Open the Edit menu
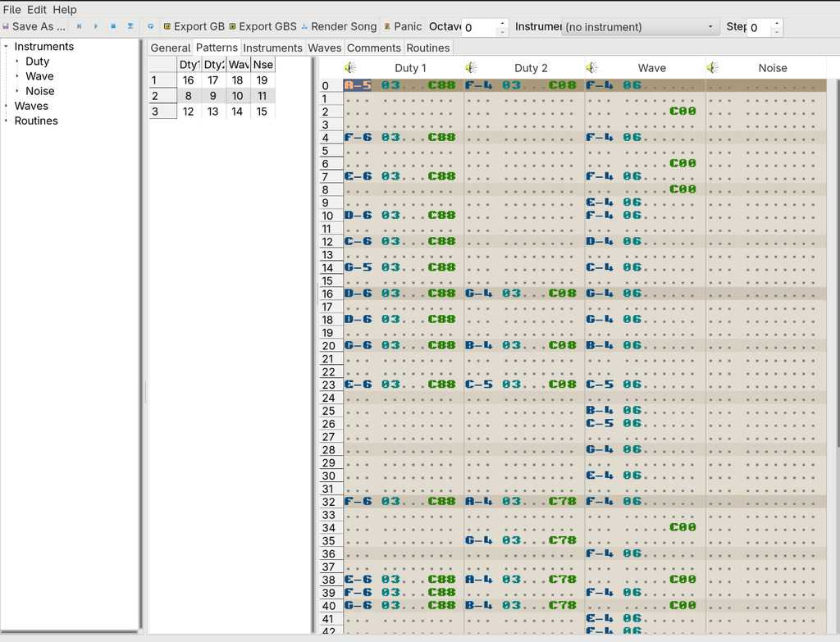Image resolution: width=840 pixels, height=642 pixels. point(37,10)
